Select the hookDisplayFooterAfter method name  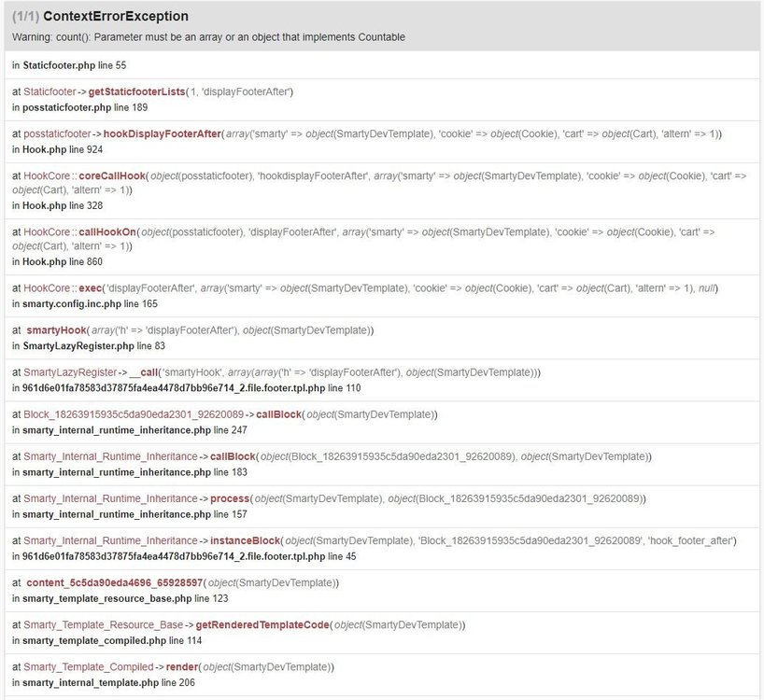tap(163, 133)
